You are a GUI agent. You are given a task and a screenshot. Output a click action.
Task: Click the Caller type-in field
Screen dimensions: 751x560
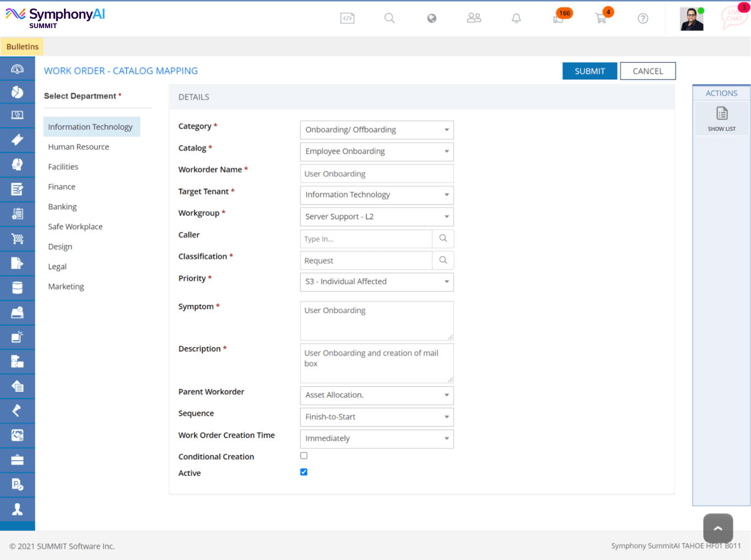(x=366, y=239)
